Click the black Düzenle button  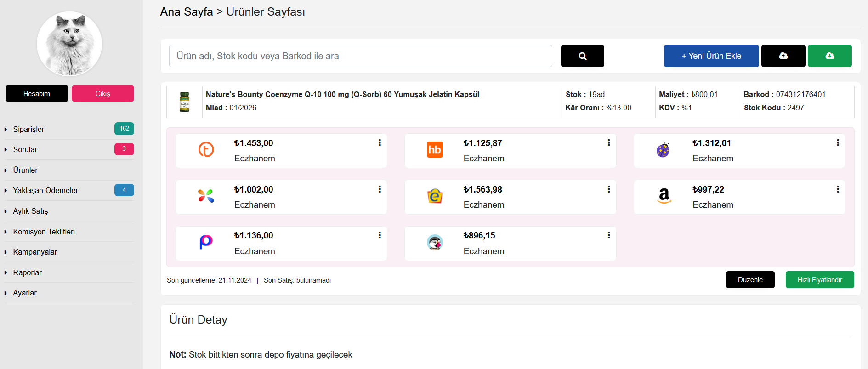click(x=750, y=280)
